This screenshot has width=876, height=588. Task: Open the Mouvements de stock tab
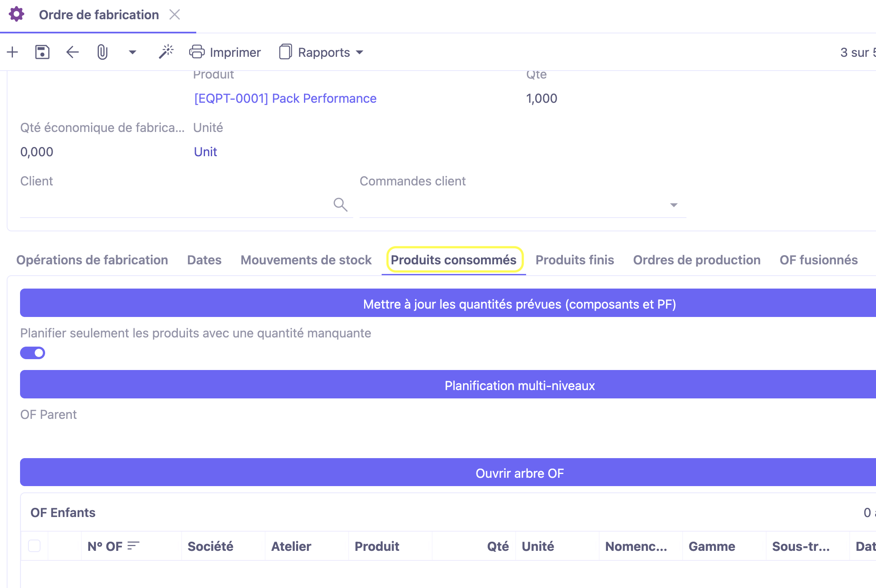coord(306,260)
